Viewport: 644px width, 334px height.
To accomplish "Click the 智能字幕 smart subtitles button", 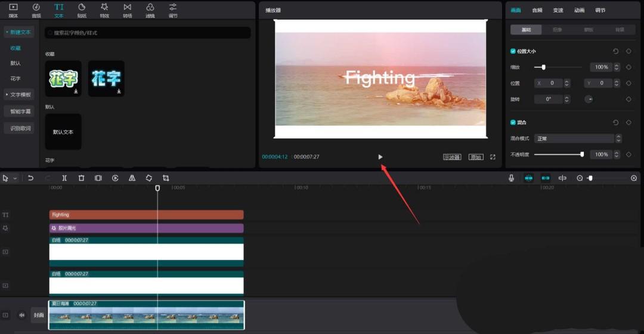I will tap(20, 112).
